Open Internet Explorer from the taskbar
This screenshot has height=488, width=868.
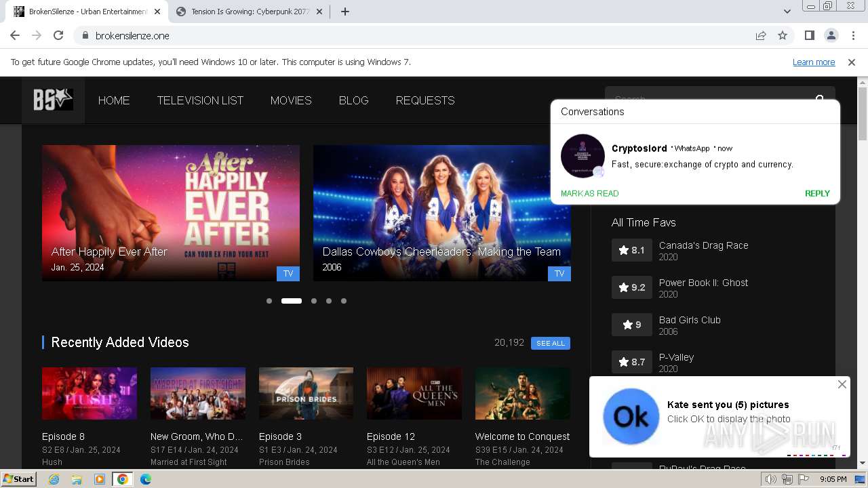(x=54, y=479)
